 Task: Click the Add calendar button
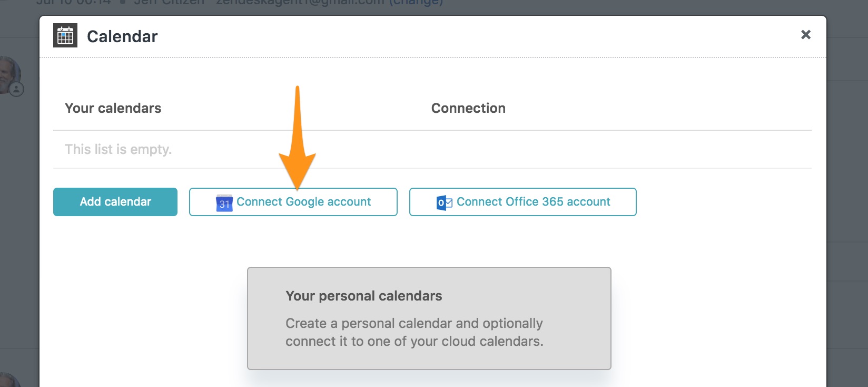(x=115, y=202)
